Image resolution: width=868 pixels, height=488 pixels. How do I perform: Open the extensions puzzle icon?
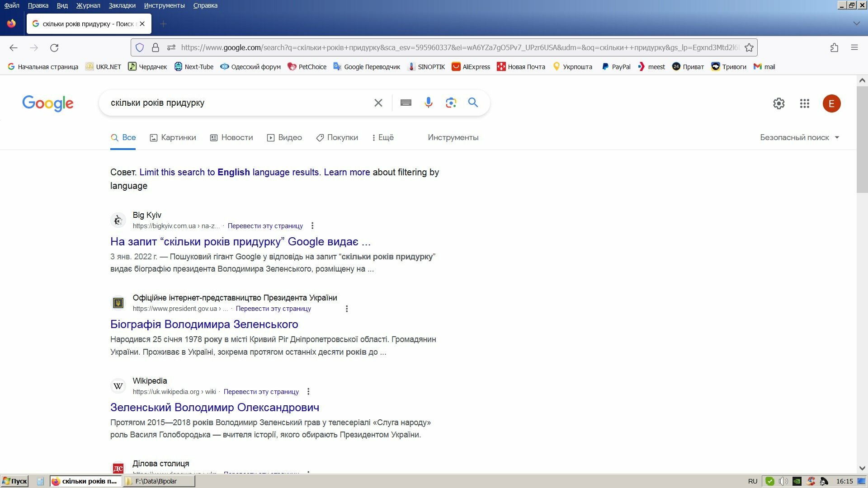[x=834, y=47]
